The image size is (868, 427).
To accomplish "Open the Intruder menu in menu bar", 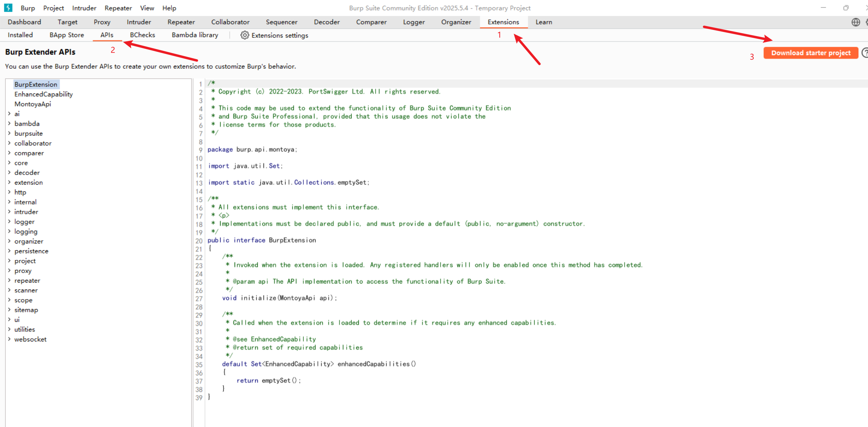I will 84,8.
